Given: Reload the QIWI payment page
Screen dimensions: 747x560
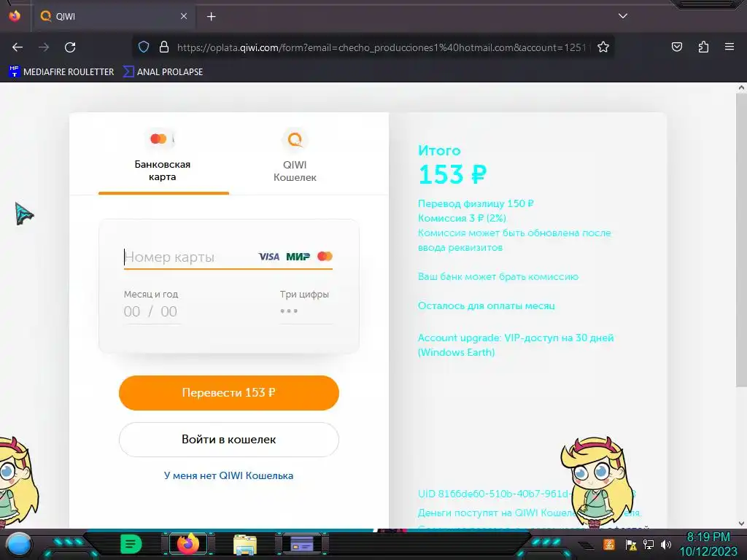Looking at the screenshot, I should click(70, 47).
